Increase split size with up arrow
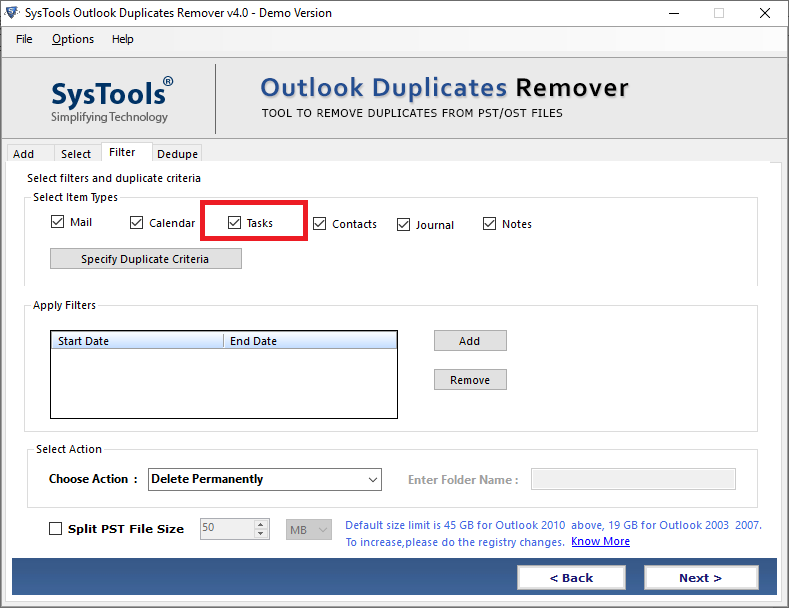 tap(261, 524)
